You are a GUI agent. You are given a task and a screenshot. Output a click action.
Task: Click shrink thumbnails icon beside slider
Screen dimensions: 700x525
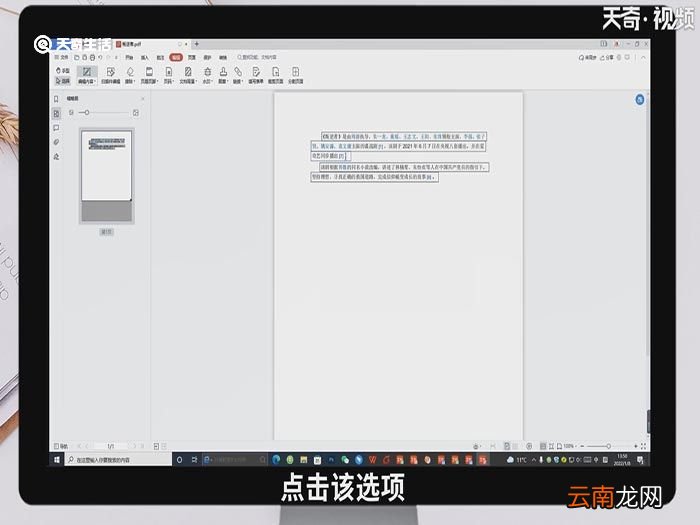(x=71, y=113)
